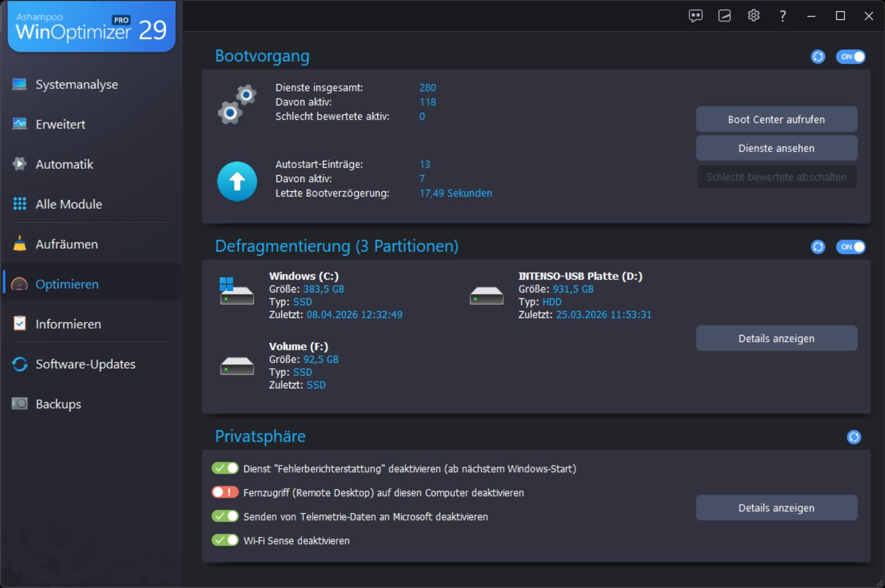Toggle Wi-Fi Sense deaktivieren switch
The height and width of the screenshot is (588, 885).
coord(225,540)
